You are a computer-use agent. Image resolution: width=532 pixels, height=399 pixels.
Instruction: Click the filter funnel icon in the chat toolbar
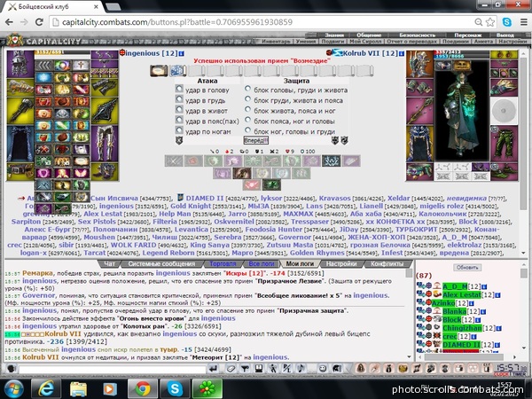tap(245, 369)
